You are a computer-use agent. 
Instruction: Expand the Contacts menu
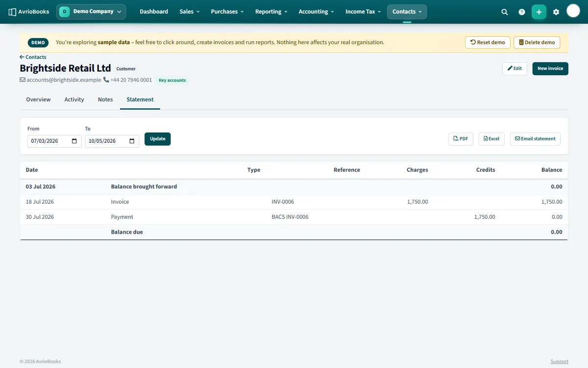click(x=407, y=12)
